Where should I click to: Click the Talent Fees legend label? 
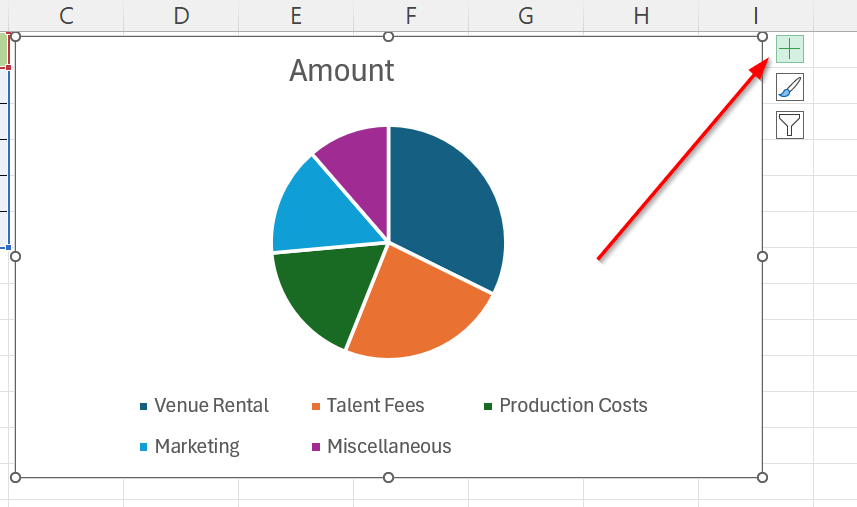(x=375, y=406)
